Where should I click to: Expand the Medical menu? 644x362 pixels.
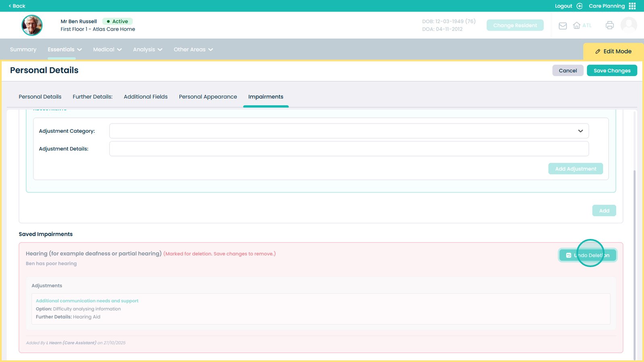tap(107, 49)
